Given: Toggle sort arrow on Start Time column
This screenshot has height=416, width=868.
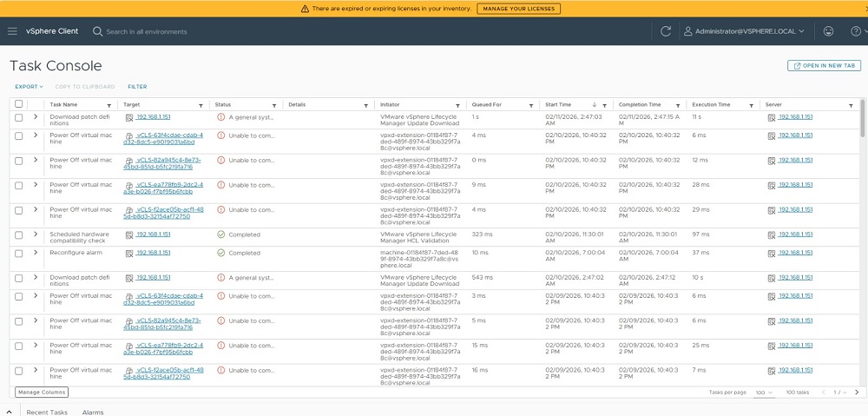Looking at the screenshot, I should pos(594,105).
